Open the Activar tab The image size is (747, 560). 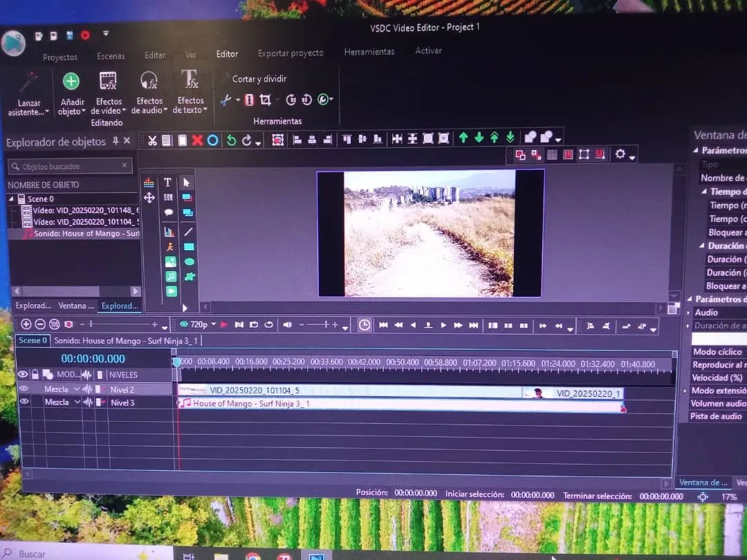428,50
